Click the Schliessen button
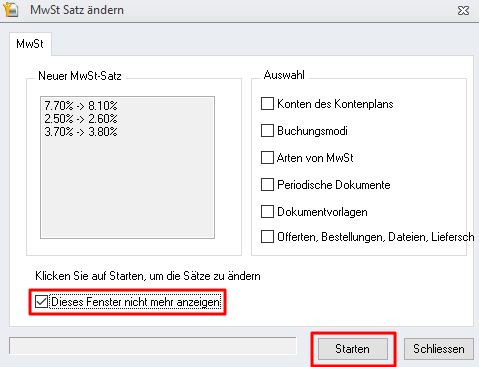 (439, 349)
